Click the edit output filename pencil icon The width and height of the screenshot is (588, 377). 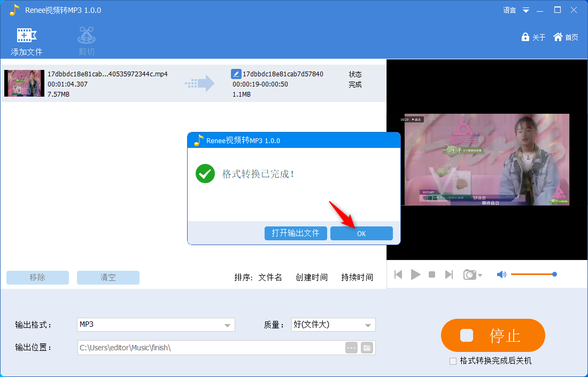236,74
